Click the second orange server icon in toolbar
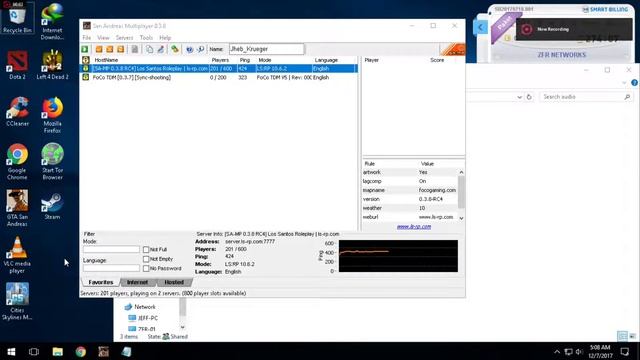 tap(110, 49)
